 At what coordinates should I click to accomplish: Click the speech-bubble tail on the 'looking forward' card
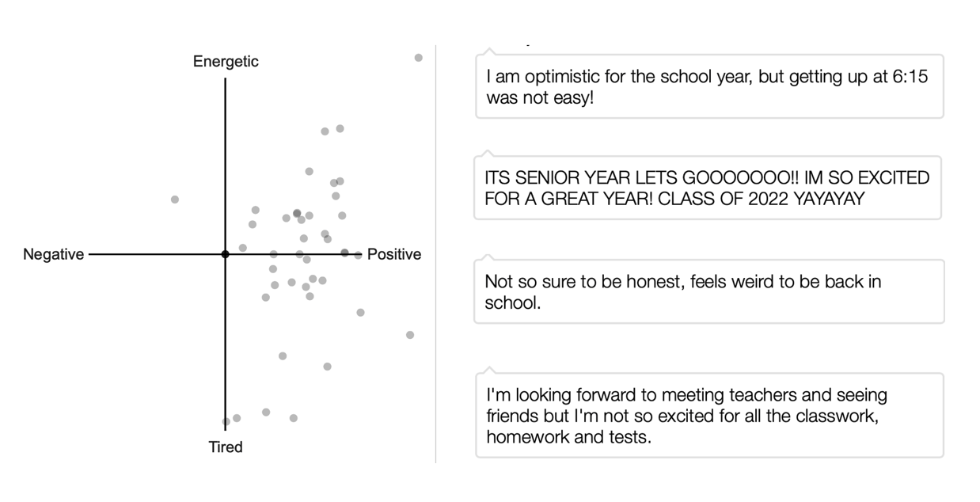pyautogui.click(x=489, y=370)
